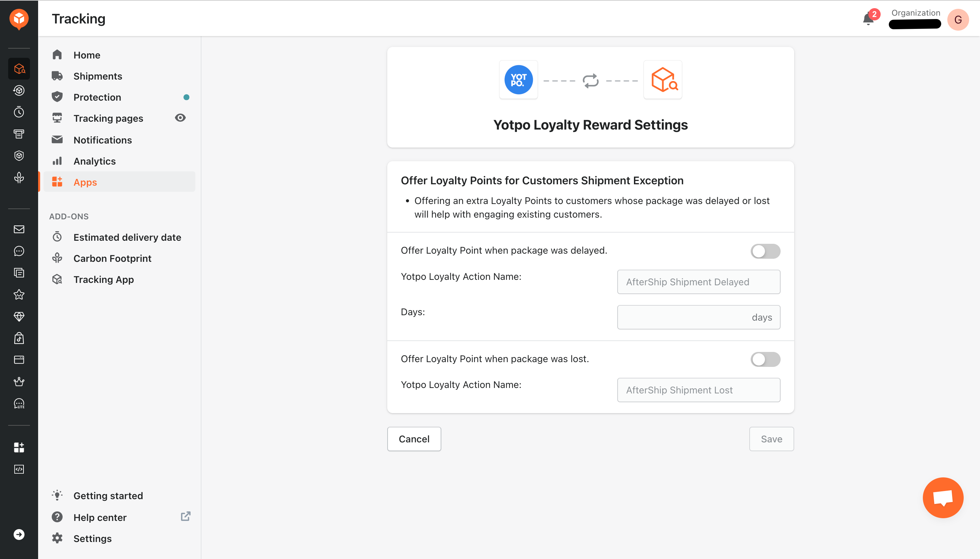The image size is (980, 559).
Task: Open the crown icon in dark rail
Action: point(19,382)
